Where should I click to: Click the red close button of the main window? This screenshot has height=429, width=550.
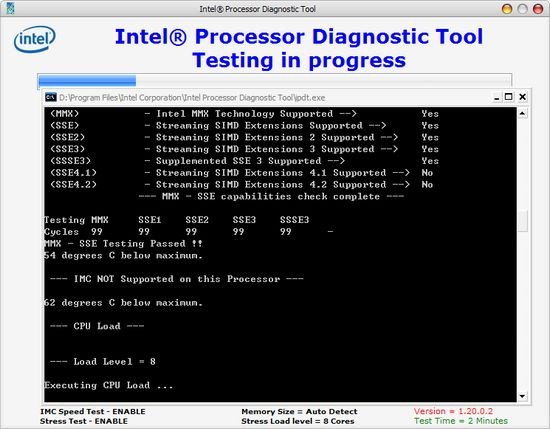click(x=538, y=9)
